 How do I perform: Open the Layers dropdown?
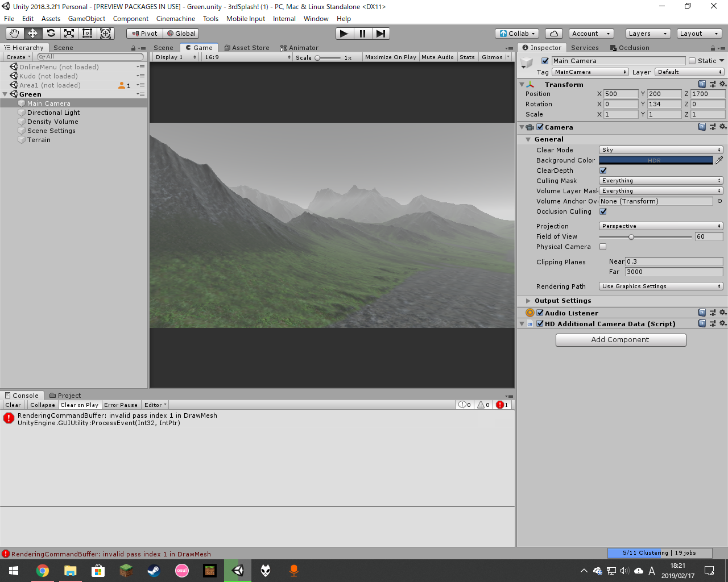[x=647, y=34]
